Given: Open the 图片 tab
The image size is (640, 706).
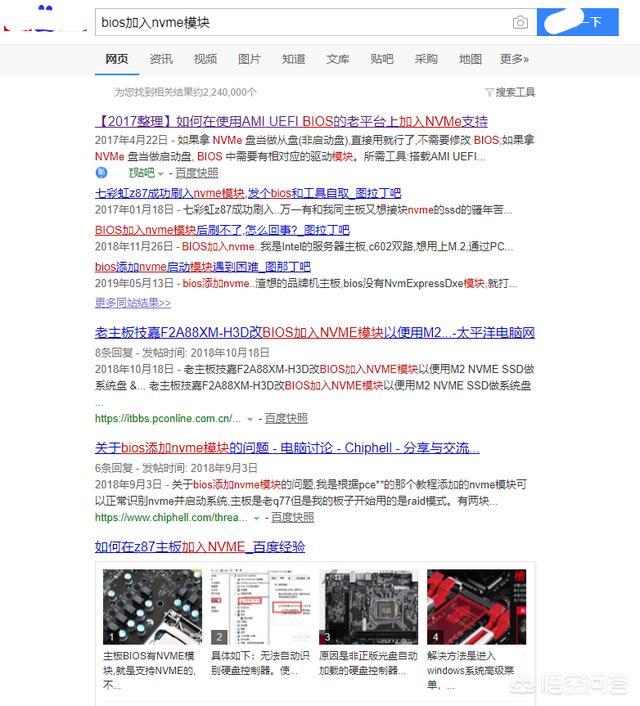Looking at the screenshot, I should click(x=249, y=59).
